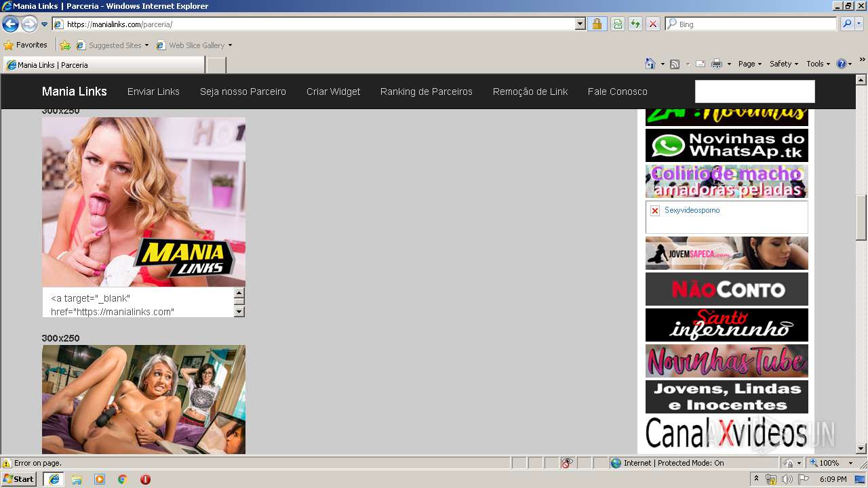Click the Action Center flag icon
868x488 pixels.
click(x=803, y=479)
